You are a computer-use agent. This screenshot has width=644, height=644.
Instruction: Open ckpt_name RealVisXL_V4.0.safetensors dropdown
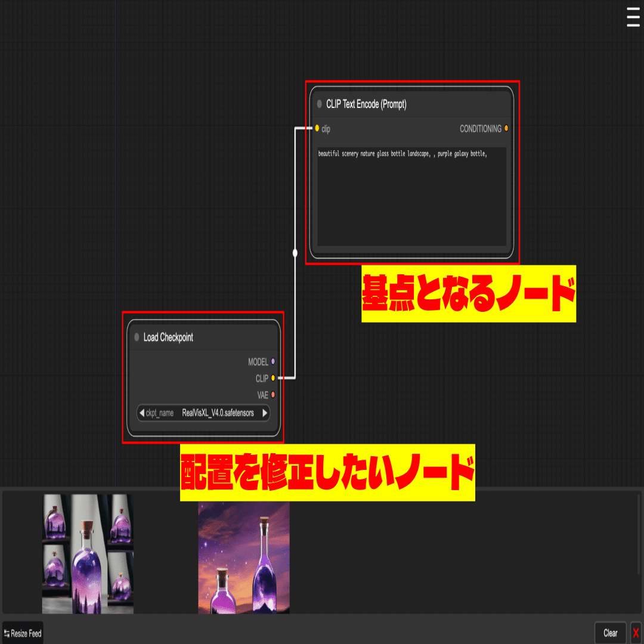(203, 413)
